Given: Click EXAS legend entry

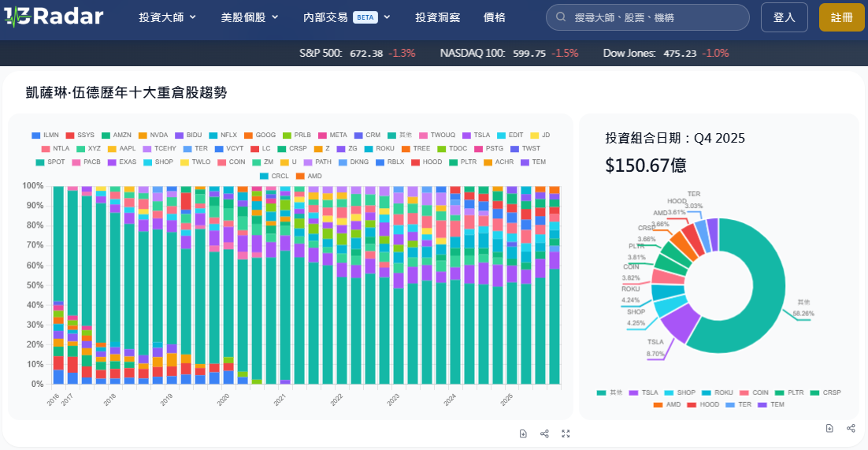Looking at the screenshot, I should [x=122, y=162].
